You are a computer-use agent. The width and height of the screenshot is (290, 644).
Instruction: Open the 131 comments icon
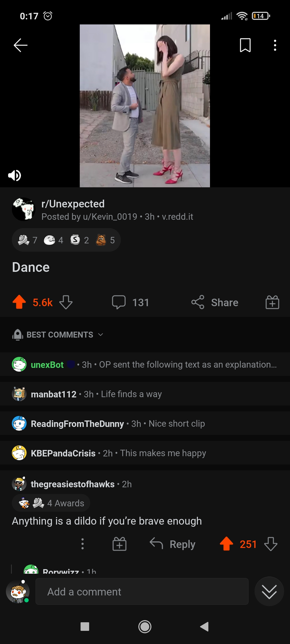[119, 302]
